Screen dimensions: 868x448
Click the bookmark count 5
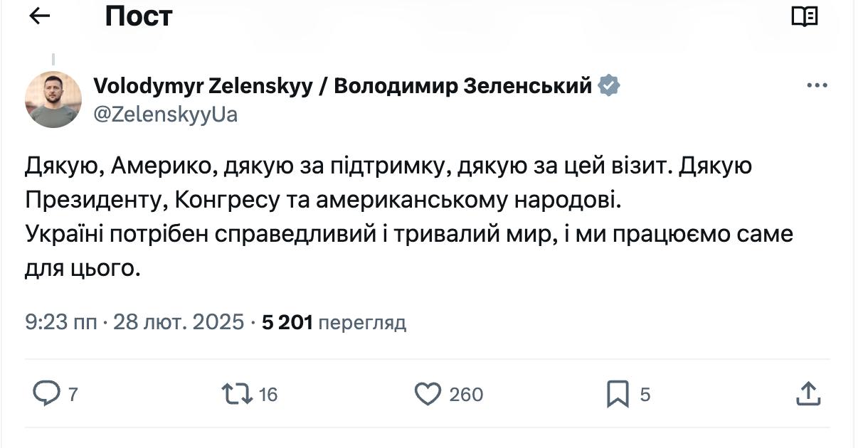click(x=645, y=394)
